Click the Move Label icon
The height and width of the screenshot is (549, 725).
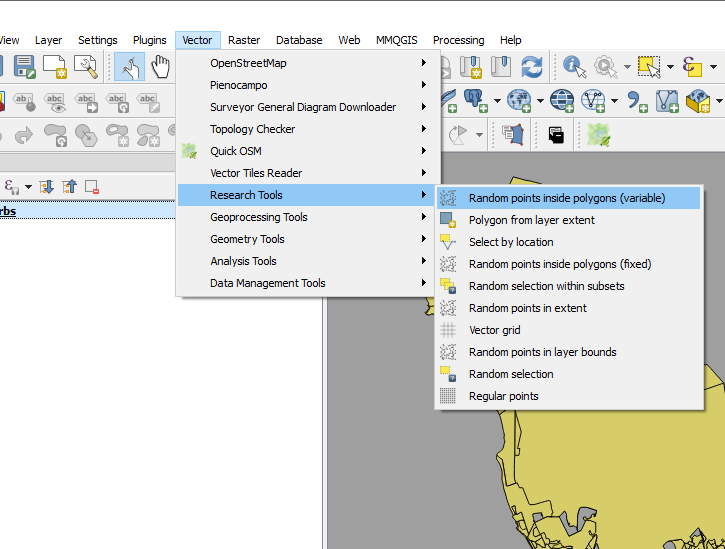[86, 103]
